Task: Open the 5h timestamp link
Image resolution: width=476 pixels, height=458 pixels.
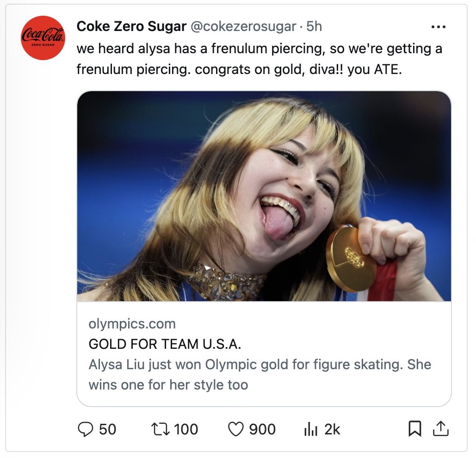Action: (314, 26)
